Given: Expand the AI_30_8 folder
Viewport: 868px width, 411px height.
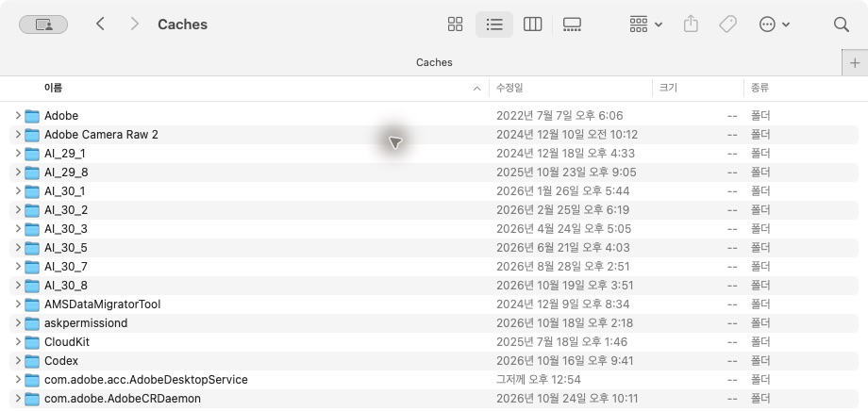Looking at the screenshot, I should [x=18, y=285].
